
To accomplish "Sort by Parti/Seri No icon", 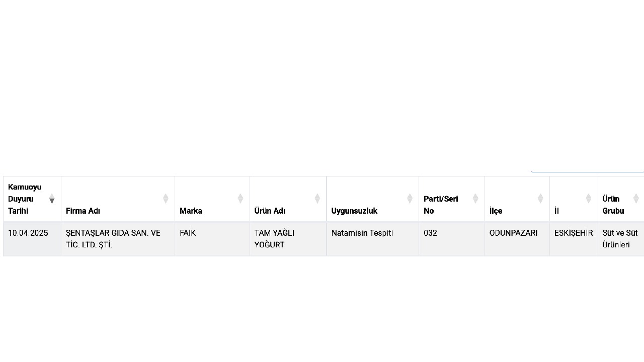I will click(475, 199).
